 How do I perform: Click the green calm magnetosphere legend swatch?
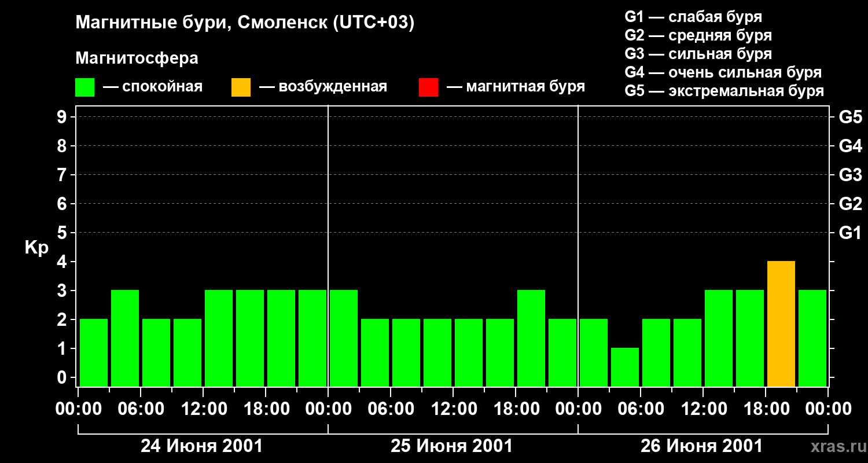point(84,87)
